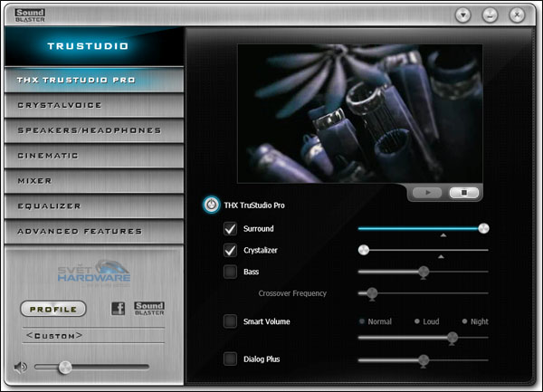Image resolution: width=543 pixels, height=392 pixels.
Task: Open the Cinematic section
Action: click(x=94, y=156)
